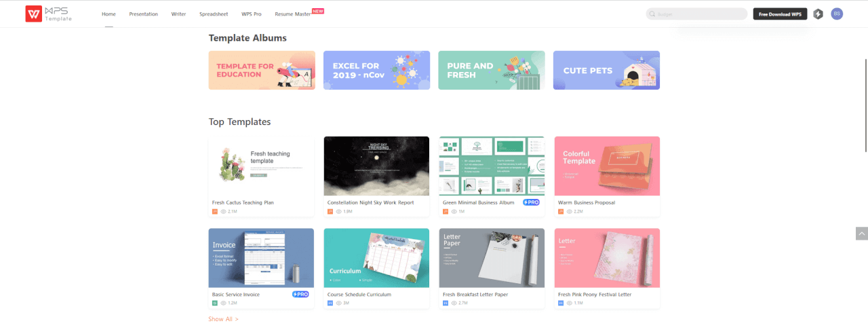Open the Presentation menu item
Screen dimensions: 868x328
(x=144, y=14)
